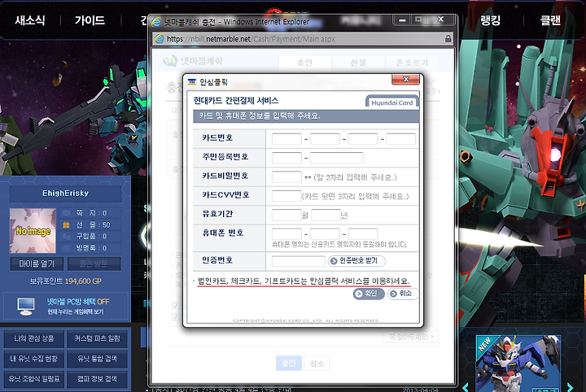Viewport: 586px width, 392px height.
Task: Cancel with the dialog's 취소 button
Action: tap(403, 294)
